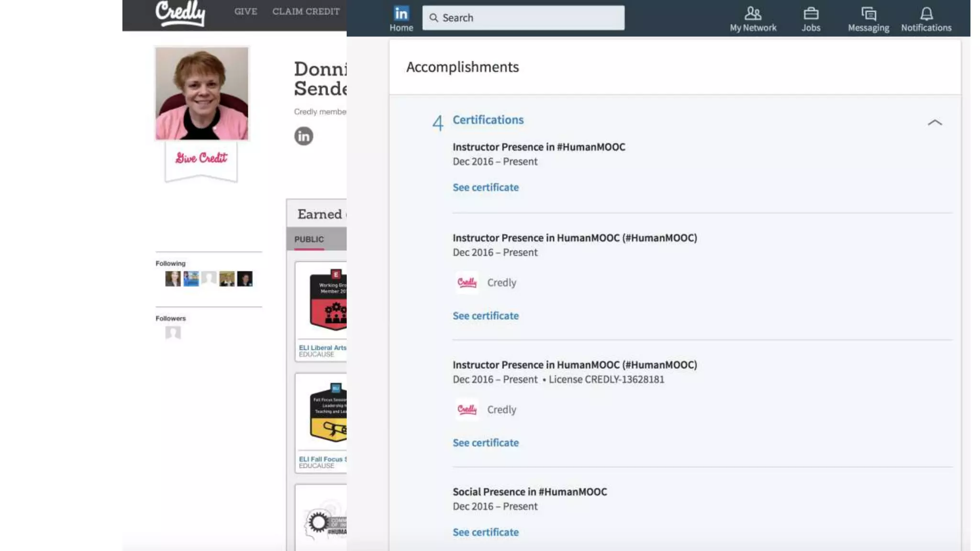980x551 pixels.
Task: Click Credly logo beside License CREDLY-13628181 entry
Action: pos(467,409)
